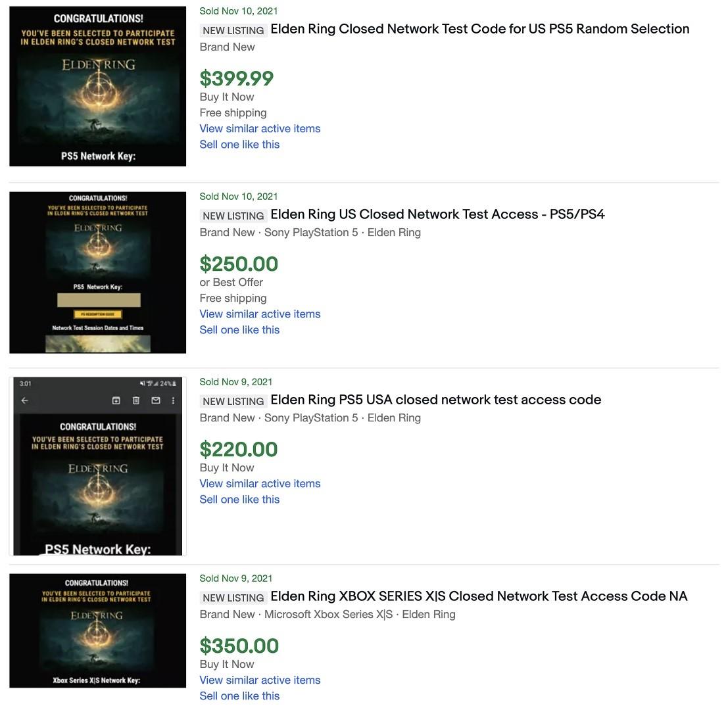Click Sell one like this under $220.00 listing
The height and width of the screenshot is (710, 728).
pyautogui.click(x=239, y=500)
